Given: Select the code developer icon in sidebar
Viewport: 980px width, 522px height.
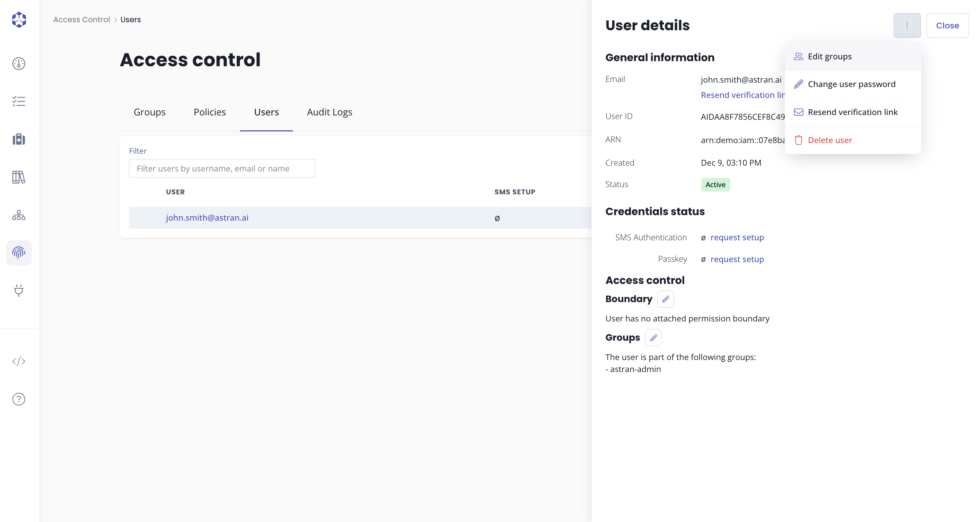Looking at the screenshot, I should point(19,361).
